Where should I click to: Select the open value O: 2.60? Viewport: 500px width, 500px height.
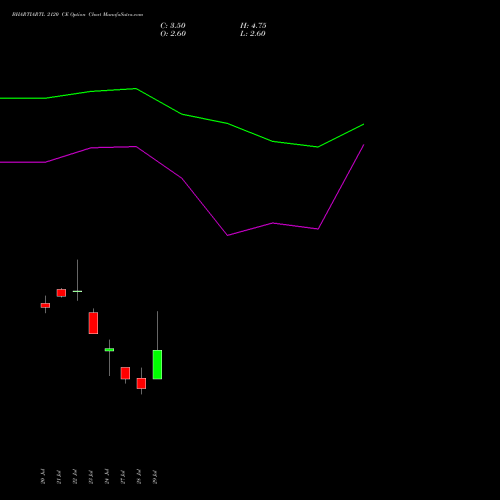point(173,34)
